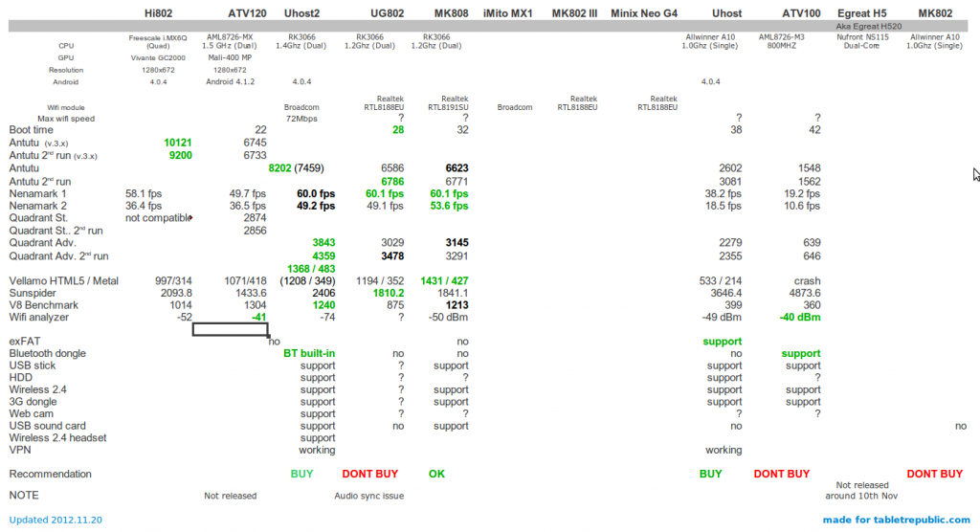The width and height of the screenshot is (980, 532).
Task: Select the green OK recommendation cell
Action: pyautogui.click(x=436, y=474)
